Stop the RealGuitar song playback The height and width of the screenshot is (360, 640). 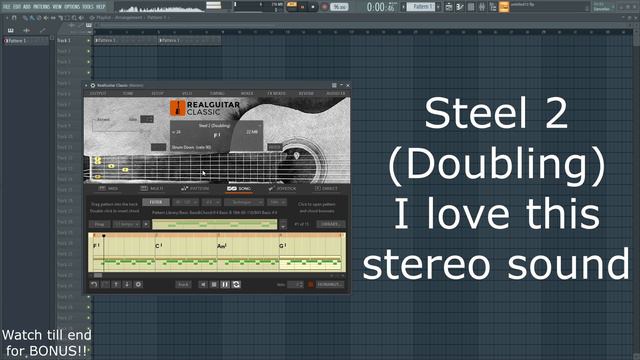click(214, 284)
